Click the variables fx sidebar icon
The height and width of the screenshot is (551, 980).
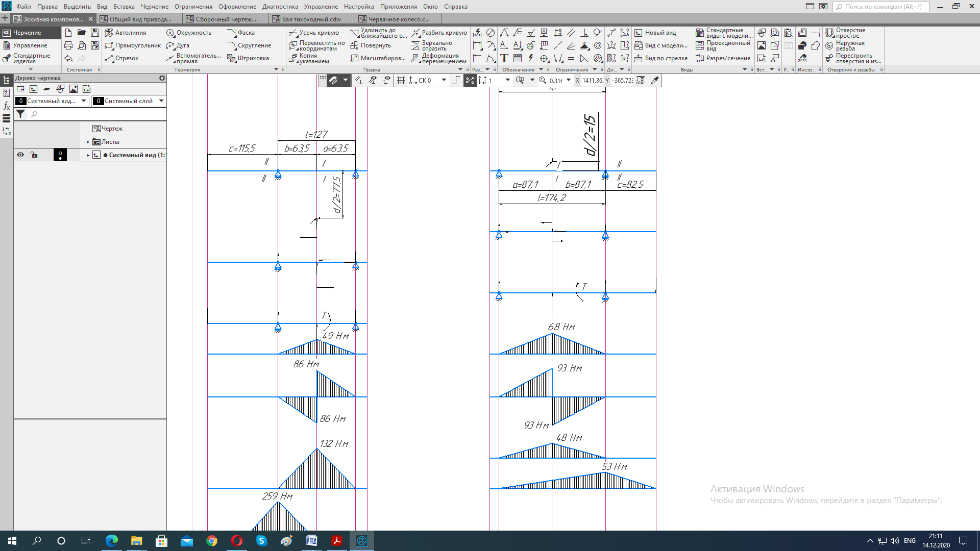pyautogui.click(x=7, y=106)
